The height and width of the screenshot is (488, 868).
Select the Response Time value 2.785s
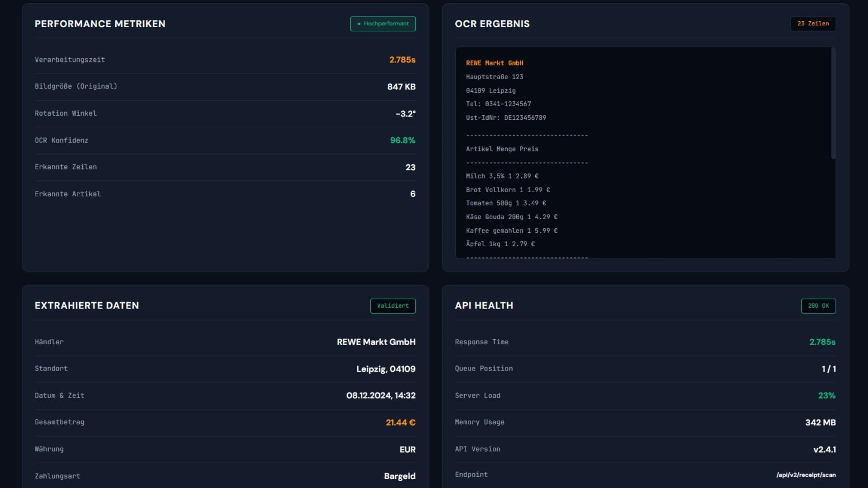click(x=822, y=342)
